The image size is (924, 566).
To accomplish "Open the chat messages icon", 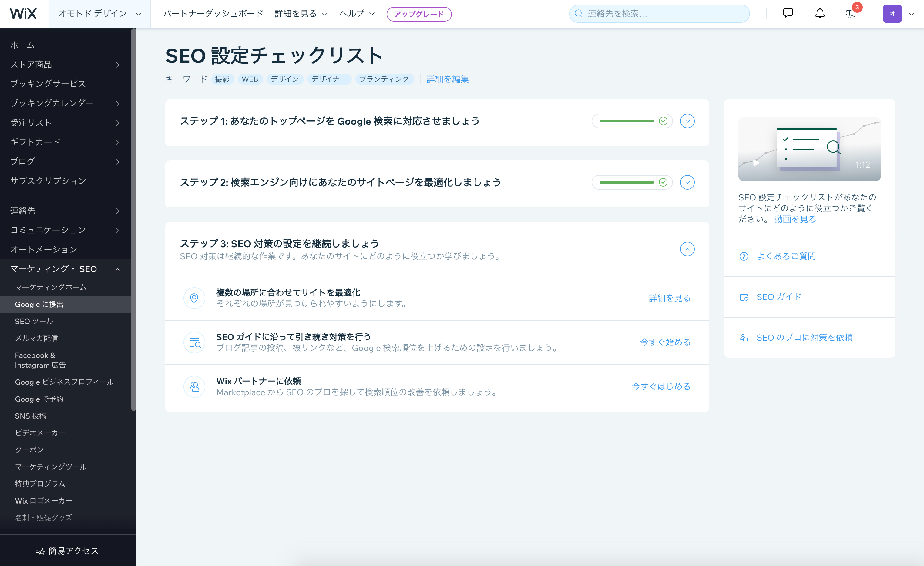I will 788,14.
